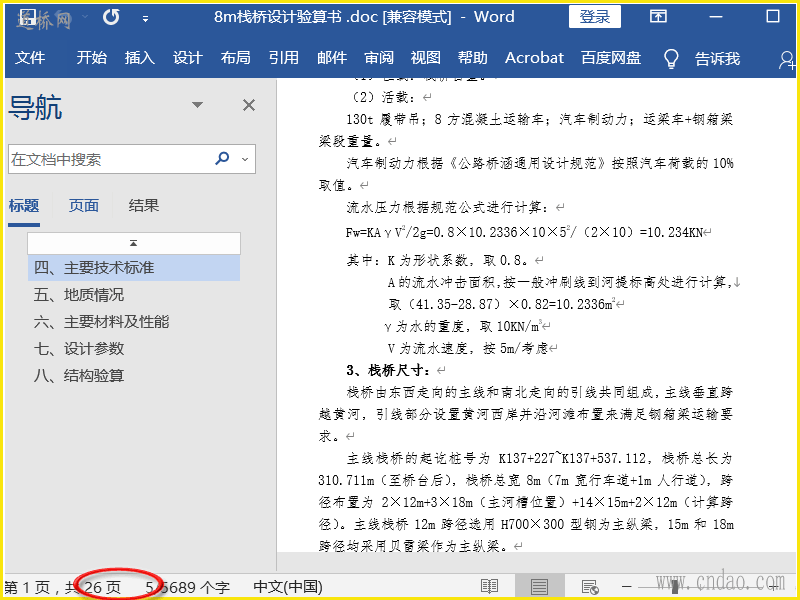Open the 邮件 ribbon tab
The height and width of the screenshot is (600, 800).
click(x=332, y=58)
